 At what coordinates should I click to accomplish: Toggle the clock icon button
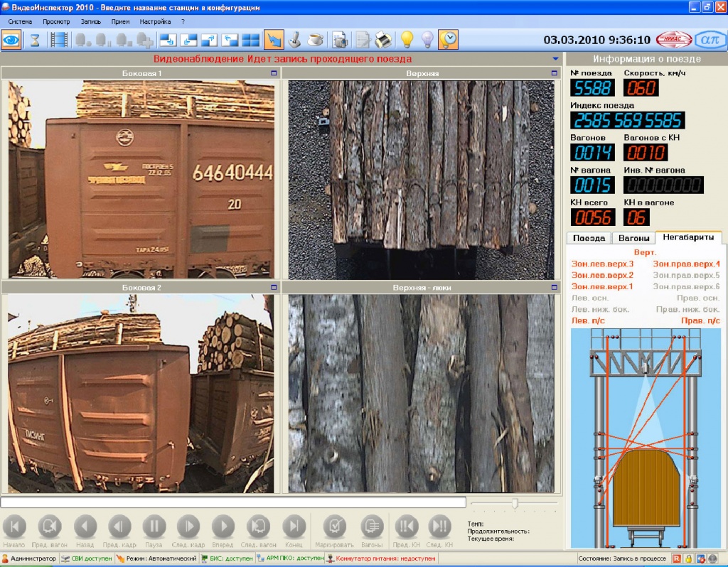448,40
